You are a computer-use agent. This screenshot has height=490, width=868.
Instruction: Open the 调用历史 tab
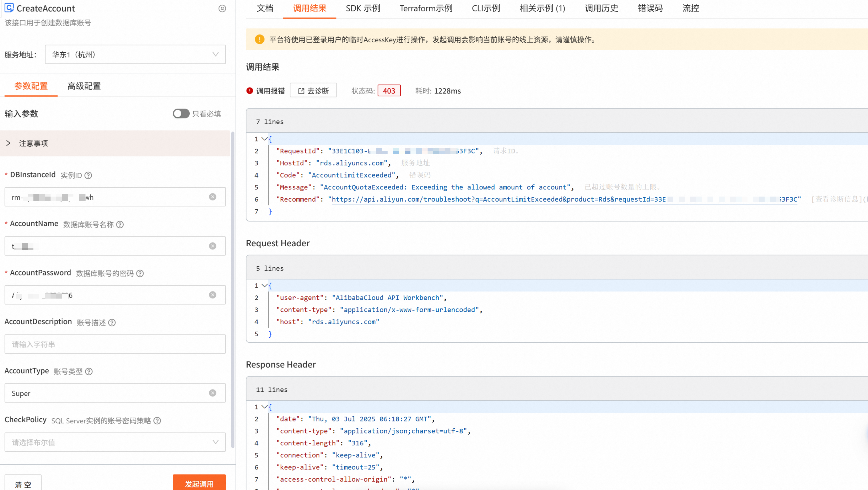click(602, 8)
